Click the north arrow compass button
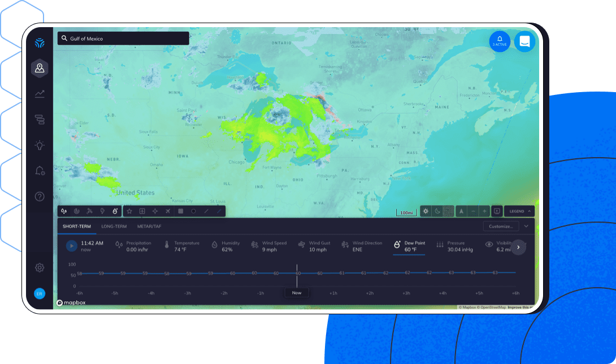Image resolution: width=616 pixels, height=364 pixels. (461, 211)
